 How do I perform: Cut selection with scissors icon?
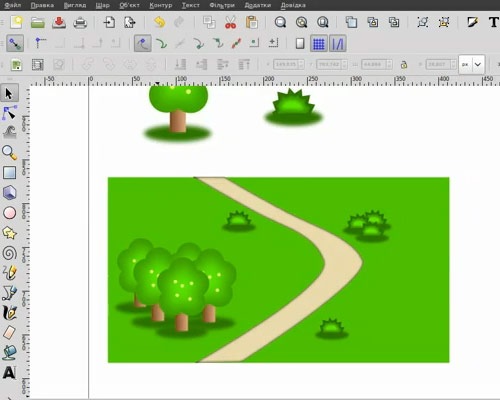tap(230, 22)
